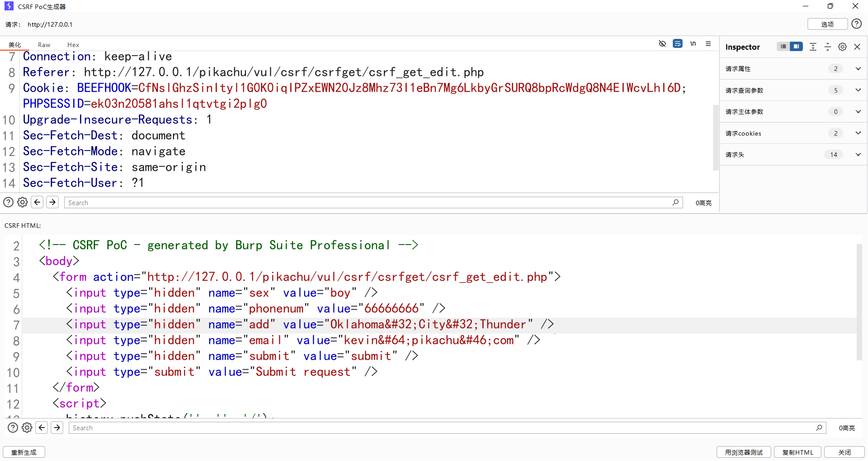The height and width of the screenshot is (461, 868).
Task: Click the form action URL line
Action: (307, 277)
